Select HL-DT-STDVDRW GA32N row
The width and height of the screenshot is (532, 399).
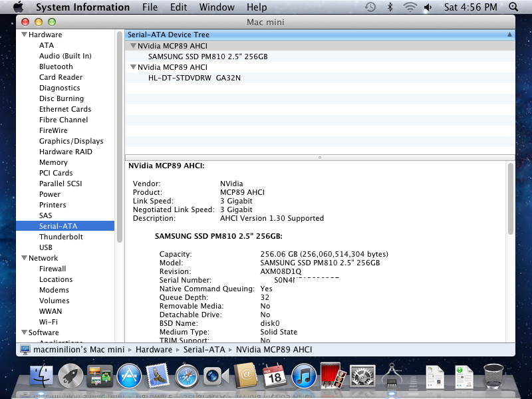320,78
